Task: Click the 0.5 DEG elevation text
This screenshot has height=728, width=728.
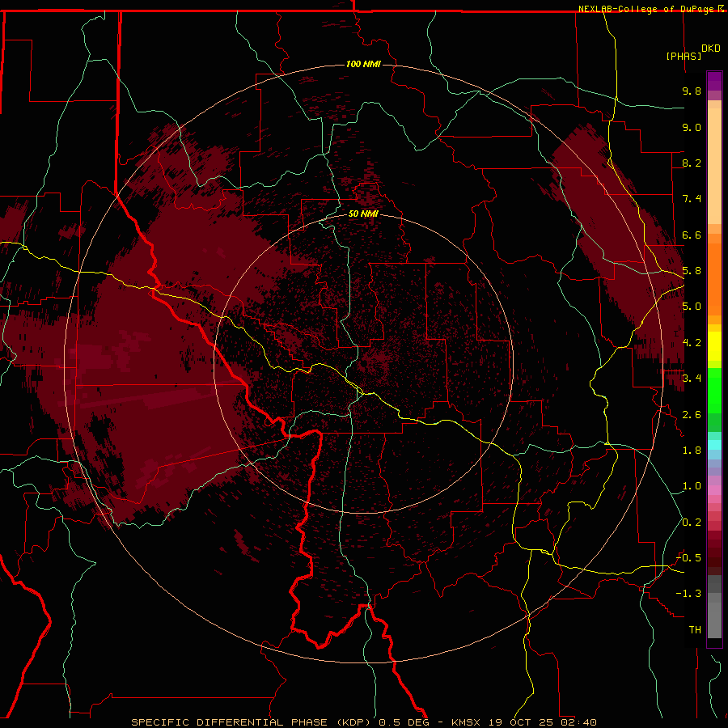Action: tap(404, 722)
